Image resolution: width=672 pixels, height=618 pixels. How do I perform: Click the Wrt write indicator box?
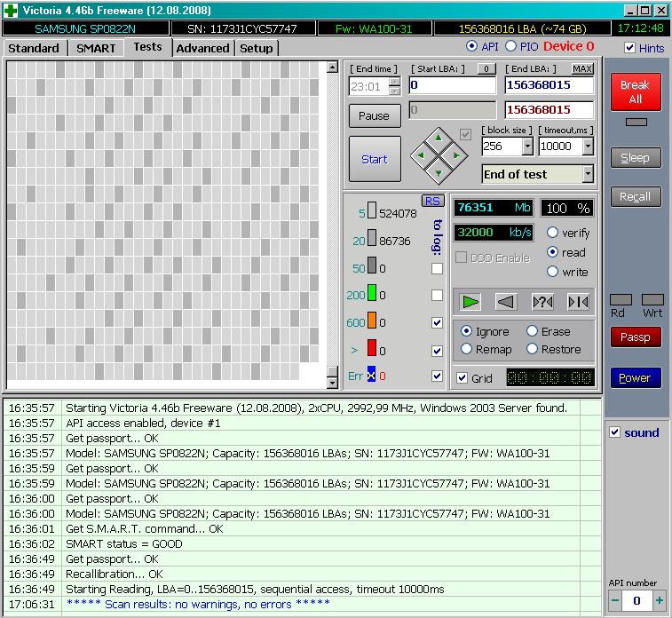(652, 299)
